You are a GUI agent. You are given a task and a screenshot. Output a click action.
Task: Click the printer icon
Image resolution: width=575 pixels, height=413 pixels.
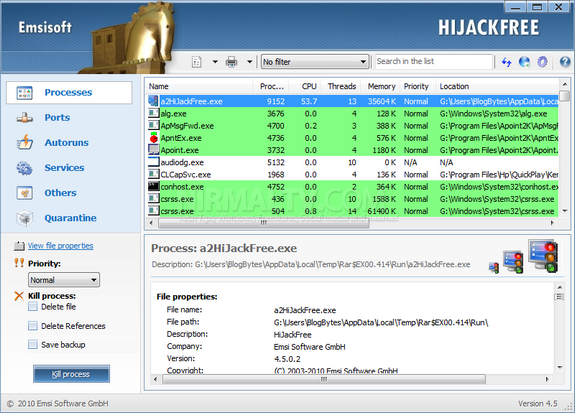pyautogui.click(x=231, y=62)
